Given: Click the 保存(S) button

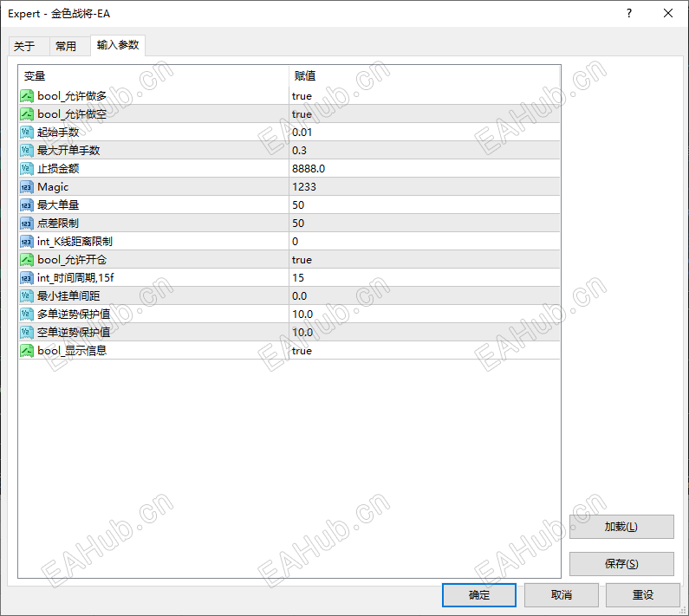Looking at the screenshot, I should (x=621, y=564).
